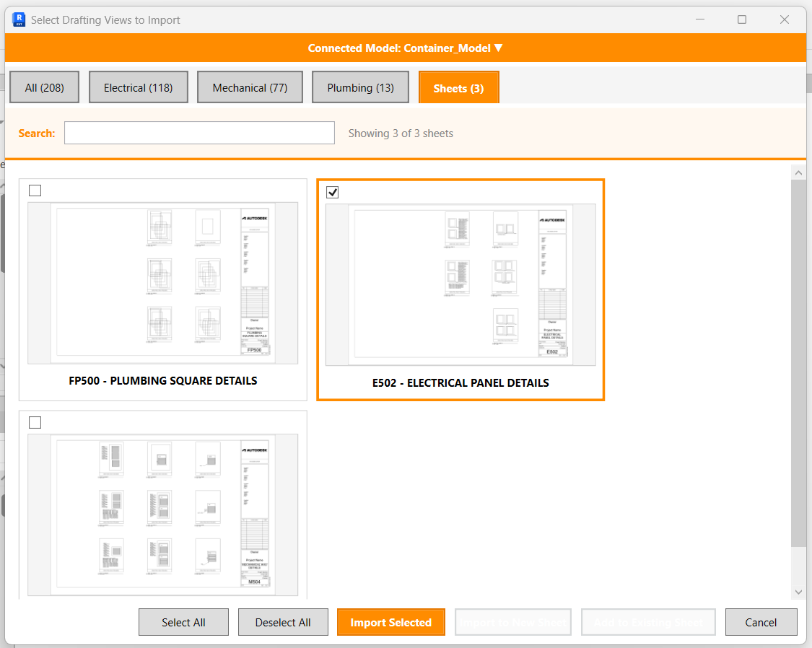Go to the Plumbing (13) tab
This screenshot has width=812, height=648.
pos(360,87)
